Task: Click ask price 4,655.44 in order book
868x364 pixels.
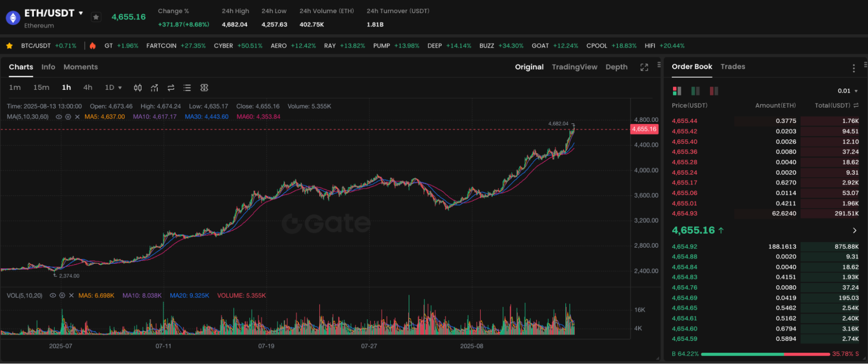Action: point(684,121)
